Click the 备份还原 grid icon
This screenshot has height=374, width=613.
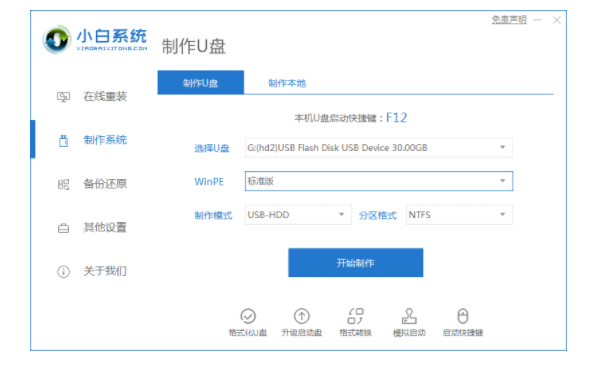[63, 184]
